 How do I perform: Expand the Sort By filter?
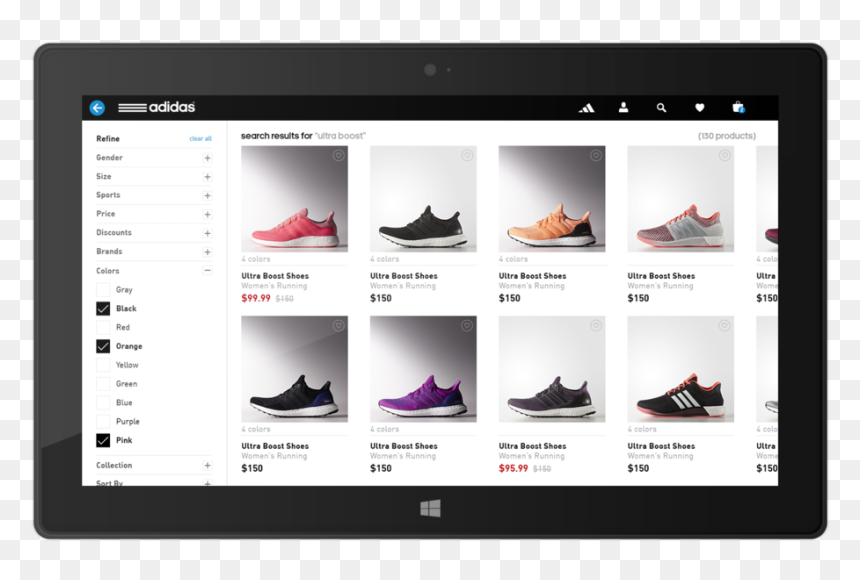[207, 483]
